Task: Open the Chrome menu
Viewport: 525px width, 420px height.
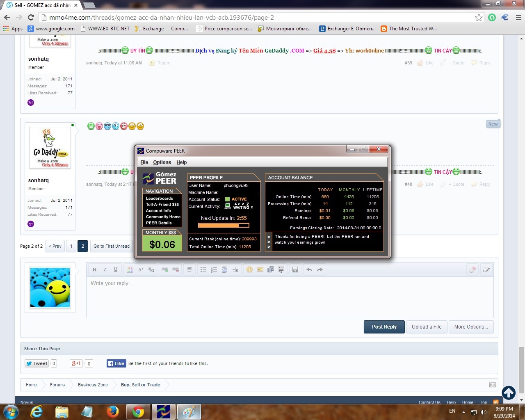Action: tap(518, 17)
